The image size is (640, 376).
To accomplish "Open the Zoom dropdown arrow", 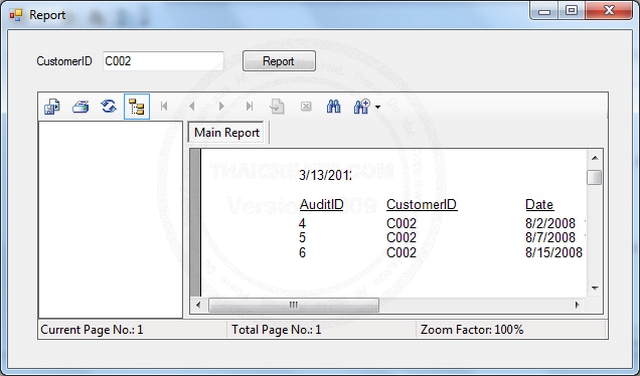I will tap(378, 107).
